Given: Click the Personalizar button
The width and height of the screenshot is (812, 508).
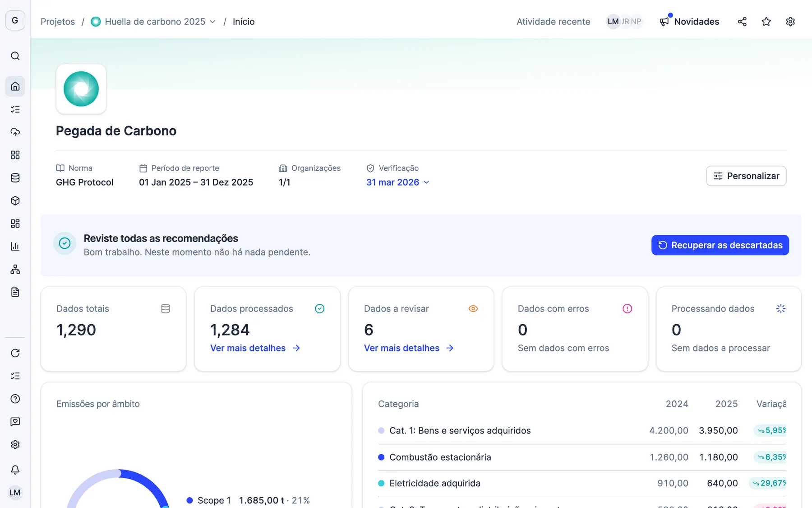Looking at the screenshot, I should point(746,176).
